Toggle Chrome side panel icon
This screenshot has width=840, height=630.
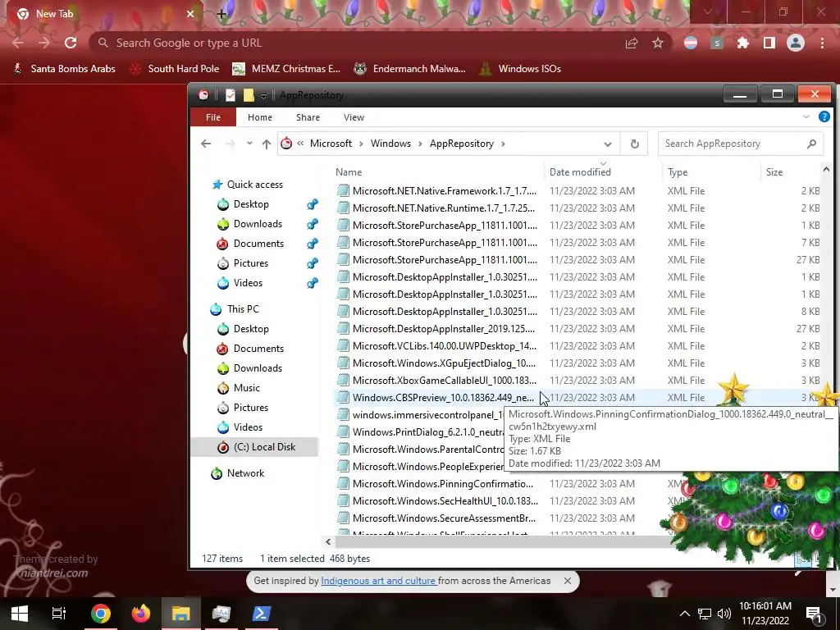[x=769, y=43]
